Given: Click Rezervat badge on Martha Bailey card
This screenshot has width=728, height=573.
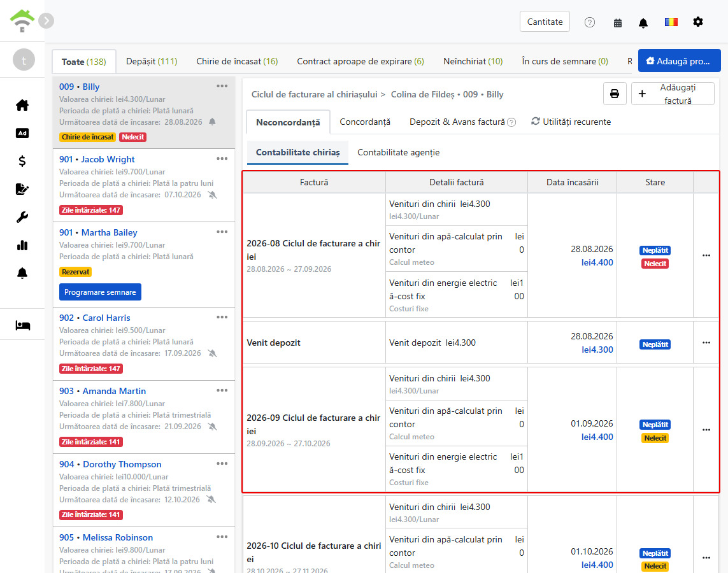Looking at the screenshot, I should (x=76, y=272).
